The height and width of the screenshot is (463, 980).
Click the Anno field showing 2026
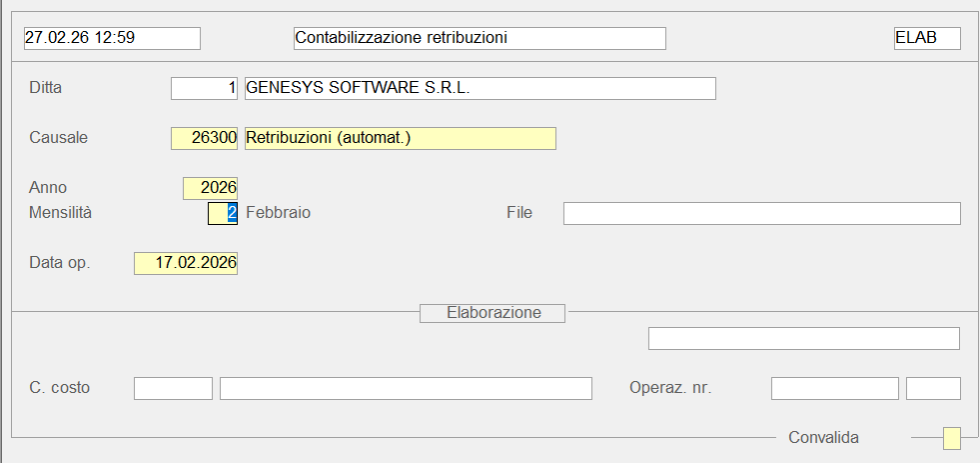(211, 188)
